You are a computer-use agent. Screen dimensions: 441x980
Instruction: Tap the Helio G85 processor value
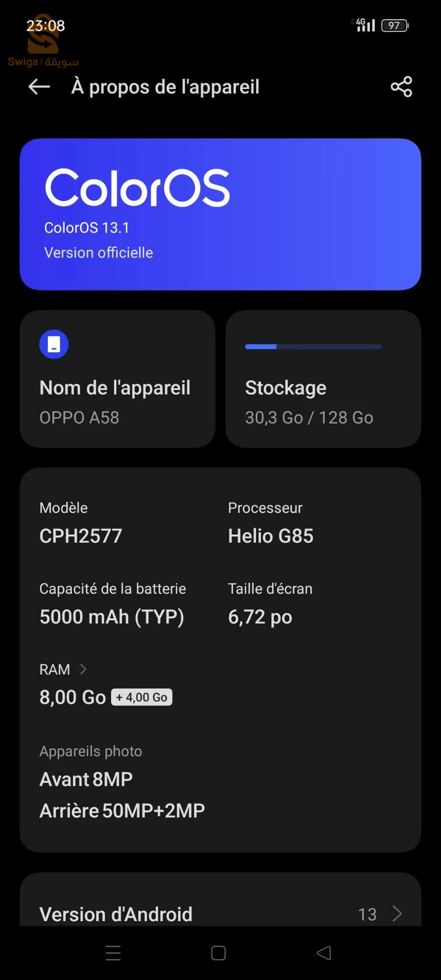pyautogui.click(x=271, y=536)
